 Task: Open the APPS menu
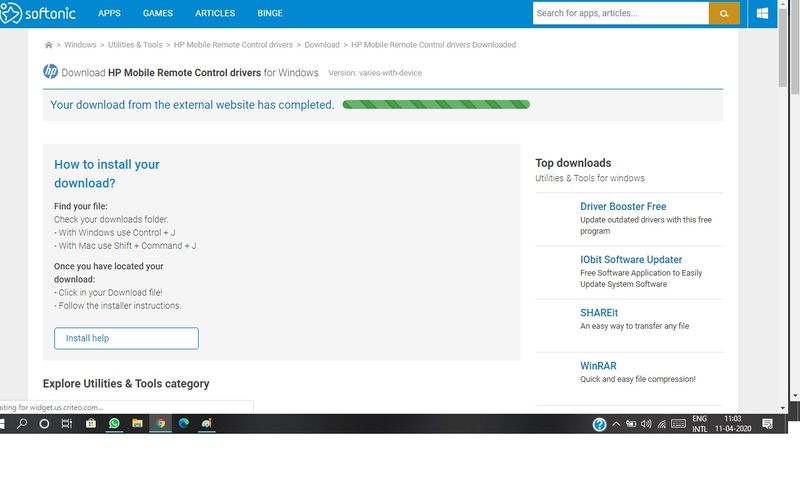click(109, 13)
